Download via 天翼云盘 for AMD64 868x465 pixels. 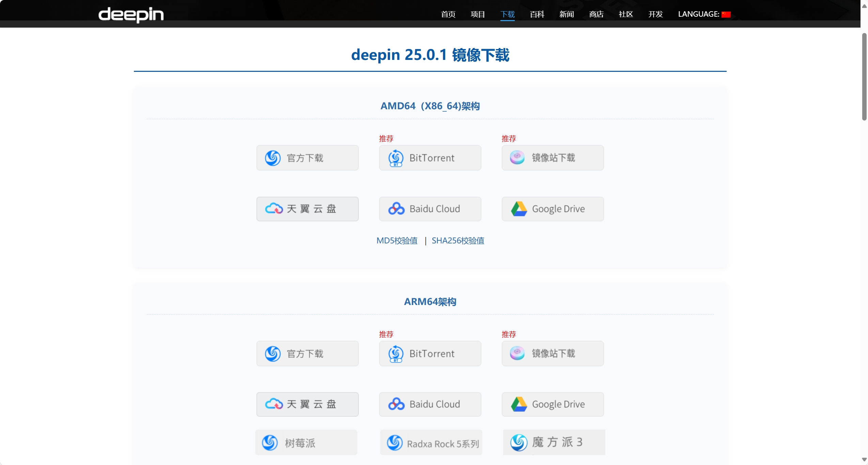point(307,209)
